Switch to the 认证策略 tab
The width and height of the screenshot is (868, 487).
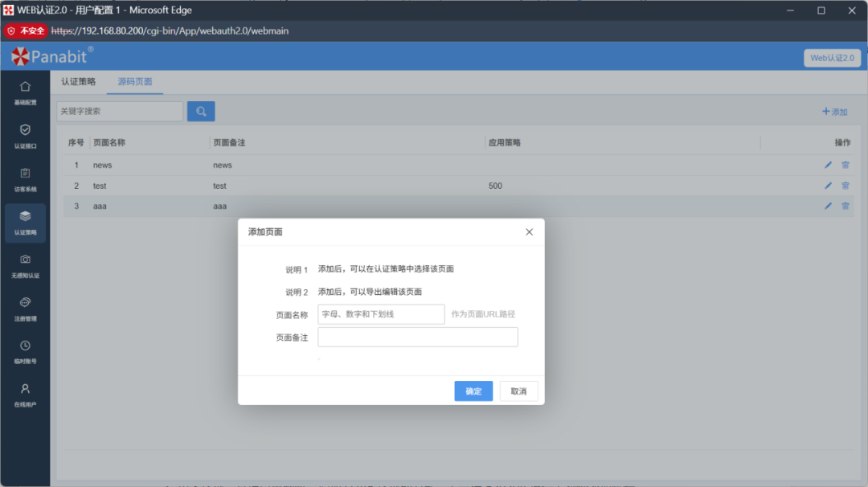pyautogui.click(x=77, y=81)
